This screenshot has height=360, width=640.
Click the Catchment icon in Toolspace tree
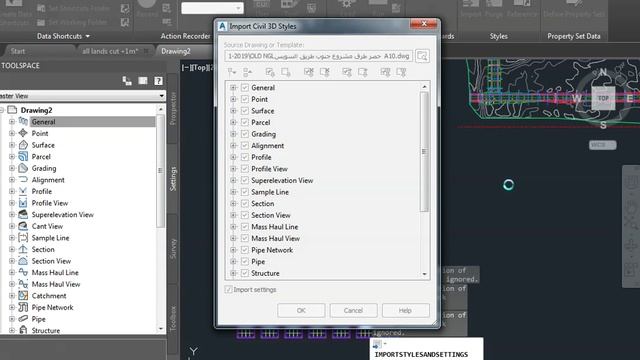[x=23, y=296]
